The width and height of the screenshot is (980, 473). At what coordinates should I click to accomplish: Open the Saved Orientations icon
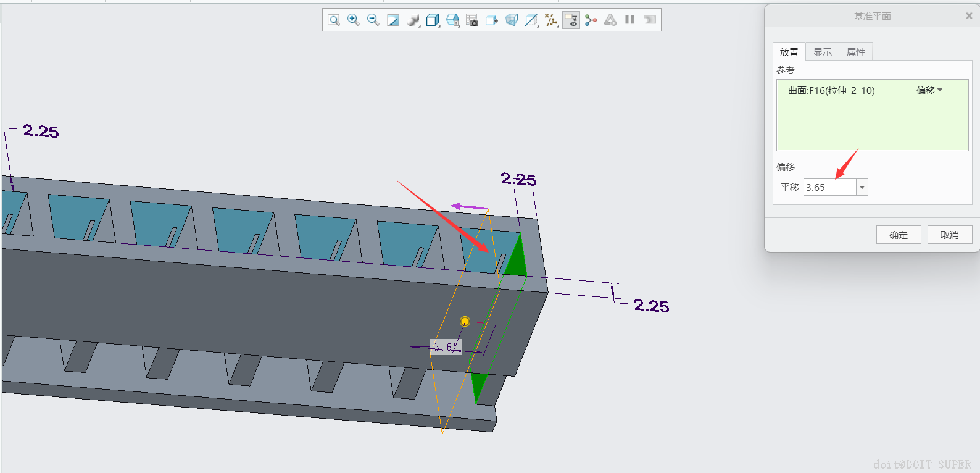click(452, 20)
